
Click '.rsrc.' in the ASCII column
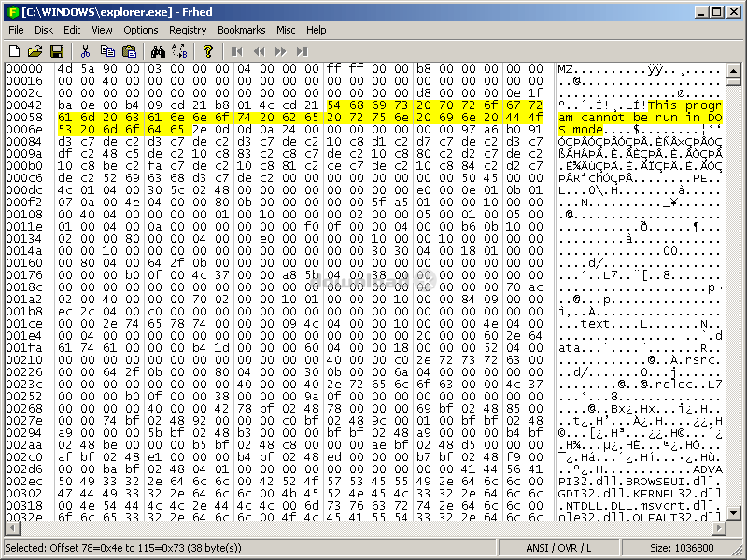tap(700, 360)
